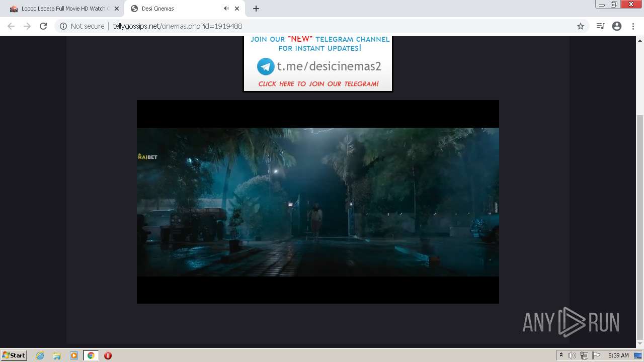
Task: Click the page vertical scrollbar thumb
Action: (640, 227)
